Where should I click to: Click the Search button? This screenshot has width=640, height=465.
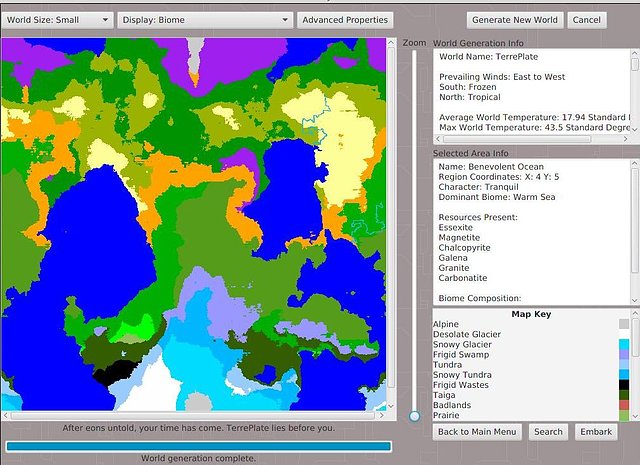coord(548,432)
